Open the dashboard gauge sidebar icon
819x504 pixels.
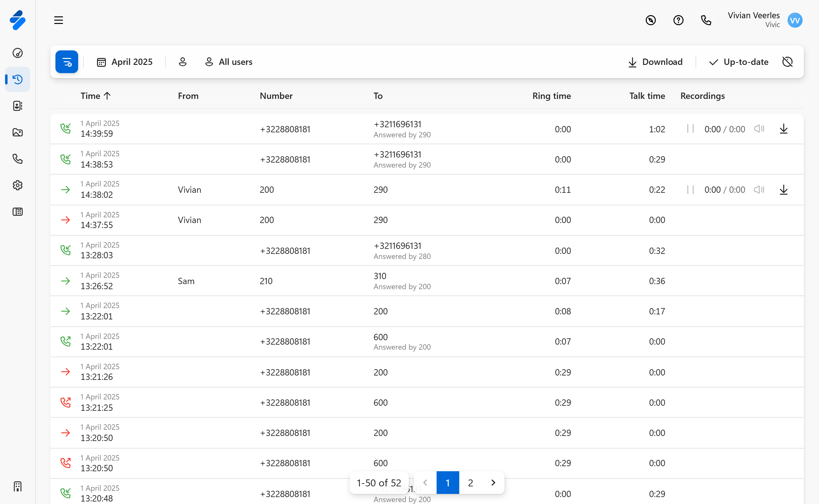pos(17,53)
